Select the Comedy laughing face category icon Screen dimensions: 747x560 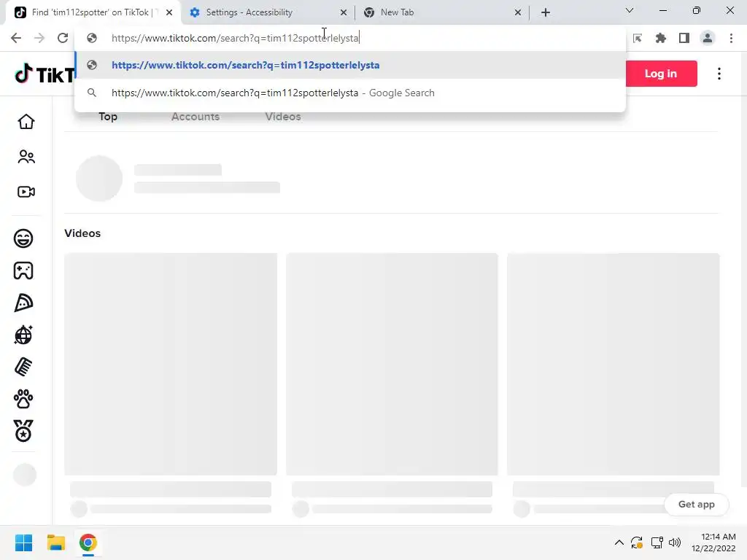(23, 238)
